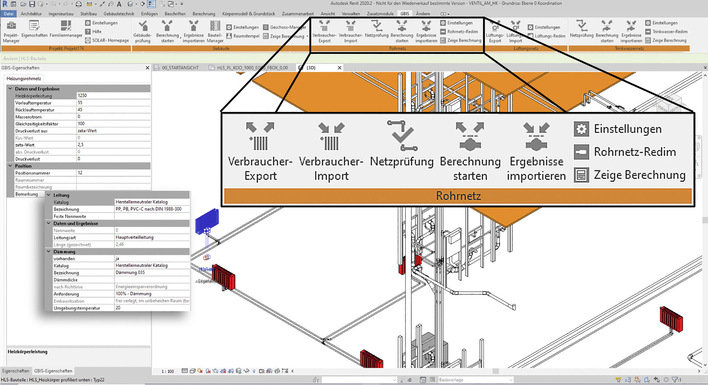Image resolution: width=708 pixels, height=385 pixels.
Task: Open Hilfe in the Projekt panel
Action: [93, 32]
